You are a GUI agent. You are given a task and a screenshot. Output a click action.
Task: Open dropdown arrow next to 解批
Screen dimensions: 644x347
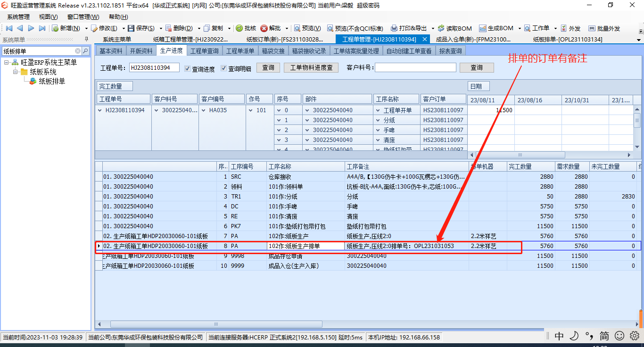click(x=287, y=28)
